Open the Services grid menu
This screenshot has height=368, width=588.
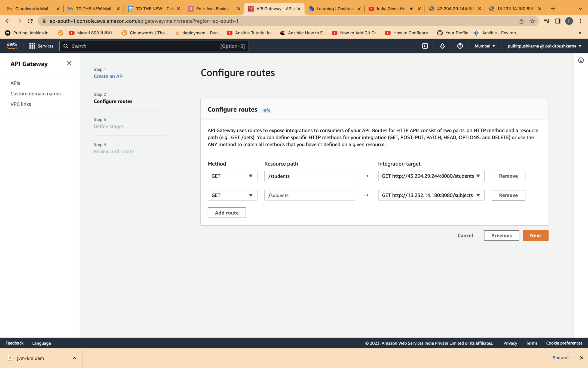pyautogui.click(x=41, y=46)
